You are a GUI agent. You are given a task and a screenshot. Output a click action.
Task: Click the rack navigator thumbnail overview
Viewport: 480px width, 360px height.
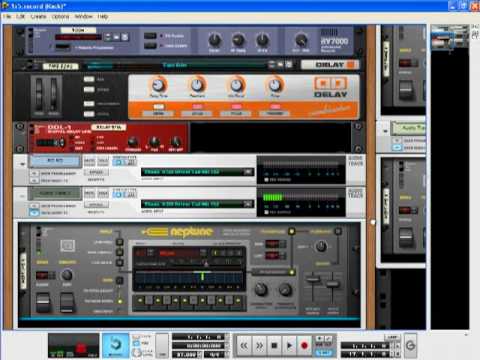[x=449, y=38]
